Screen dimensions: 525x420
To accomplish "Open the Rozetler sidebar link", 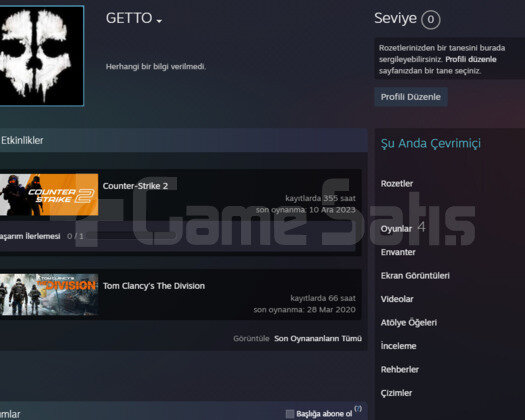I will (x=397, y=184).
